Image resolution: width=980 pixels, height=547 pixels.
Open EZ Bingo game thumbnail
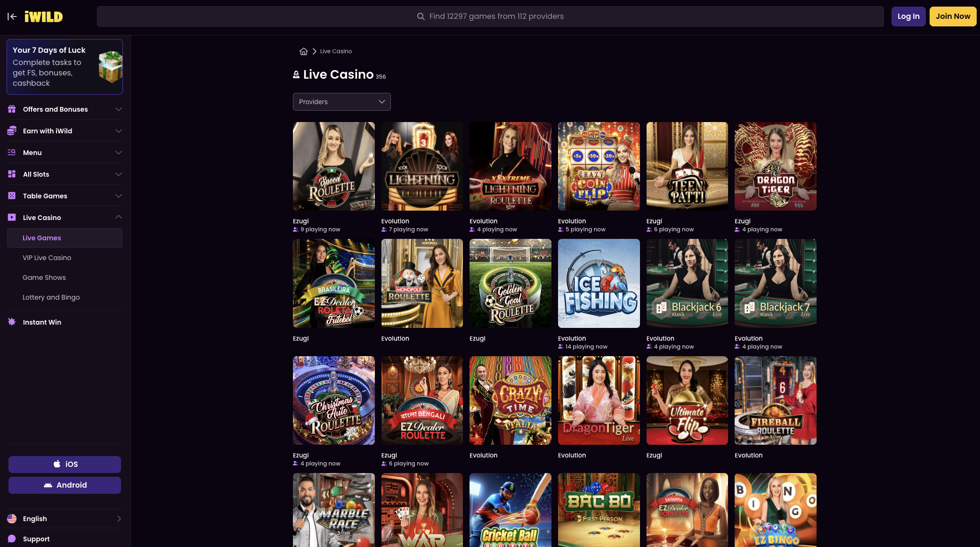[x=776, y=510]
